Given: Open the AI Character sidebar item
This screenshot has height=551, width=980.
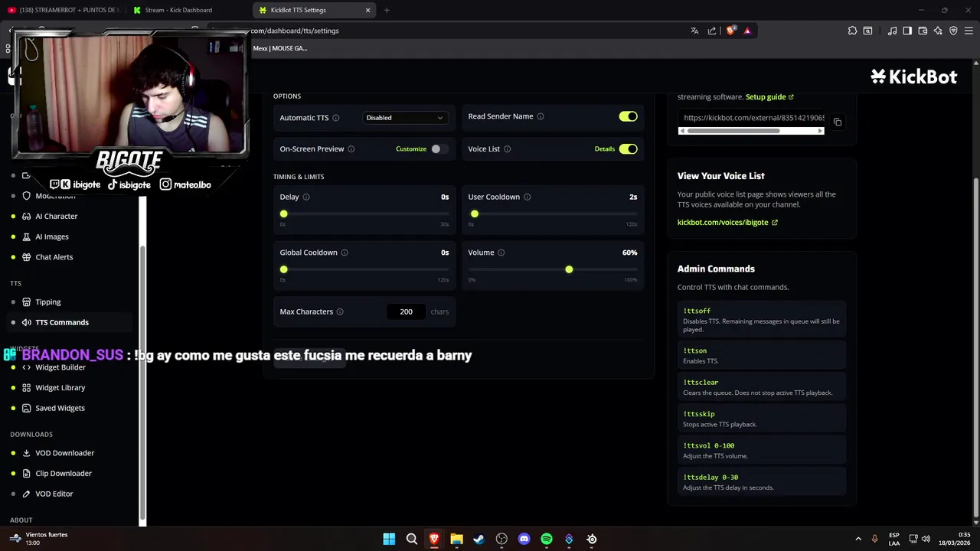Looking at the screenshot, I should coord(57,216).
